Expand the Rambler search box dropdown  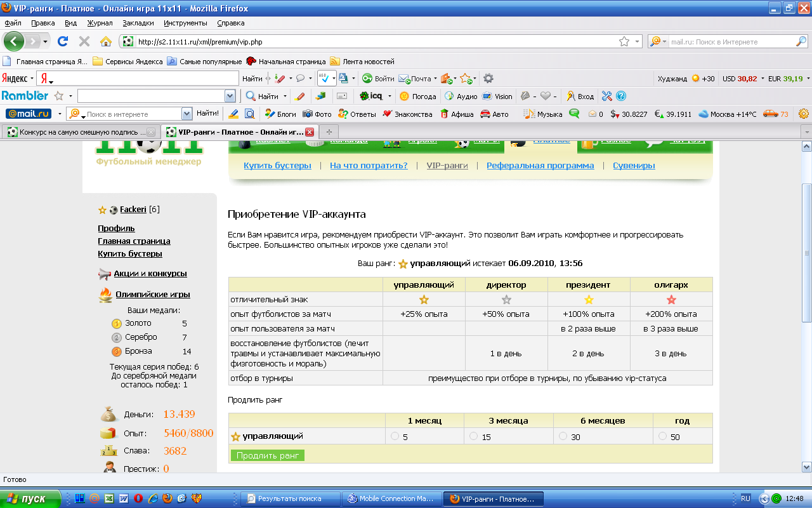point(230,96)
